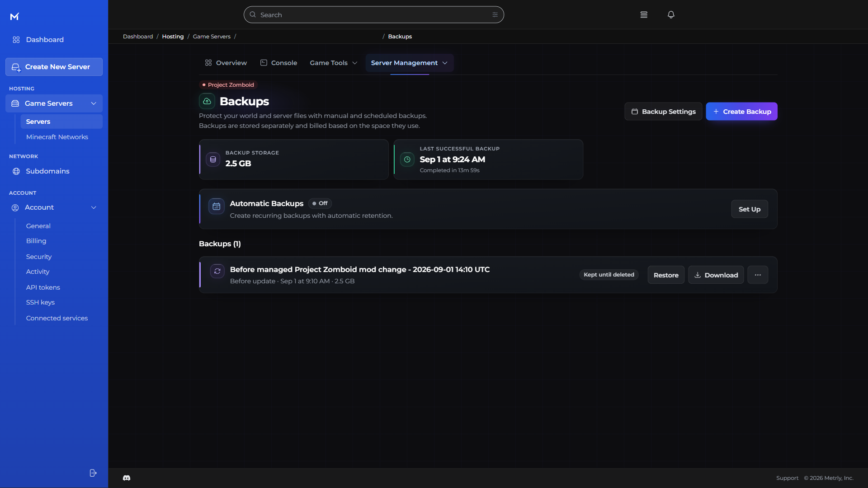Open more options for the backup entry

tap(758, 275)
